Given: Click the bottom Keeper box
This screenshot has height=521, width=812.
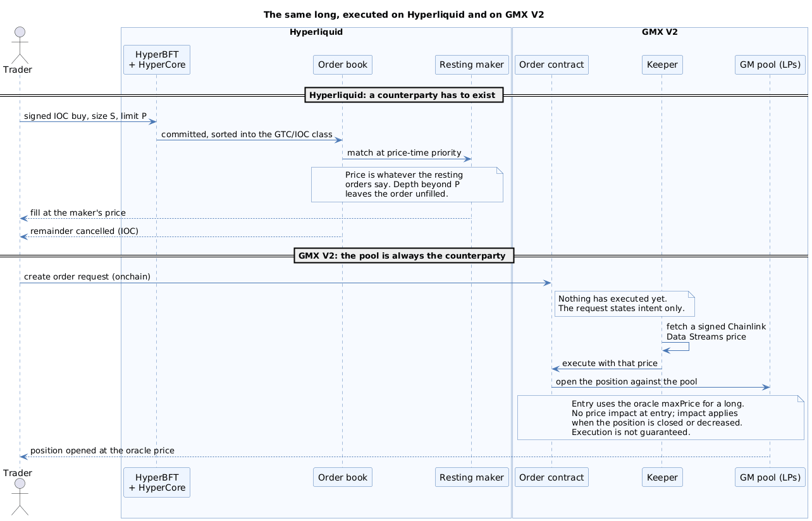Looking at the screenshot, I should [x=662, y=477].
